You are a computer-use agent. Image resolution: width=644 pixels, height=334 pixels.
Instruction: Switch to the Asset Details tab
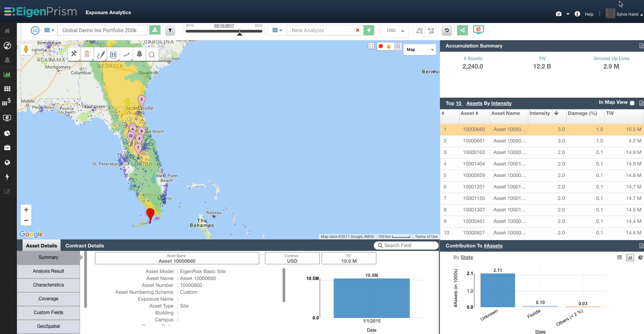click(41, 246)
